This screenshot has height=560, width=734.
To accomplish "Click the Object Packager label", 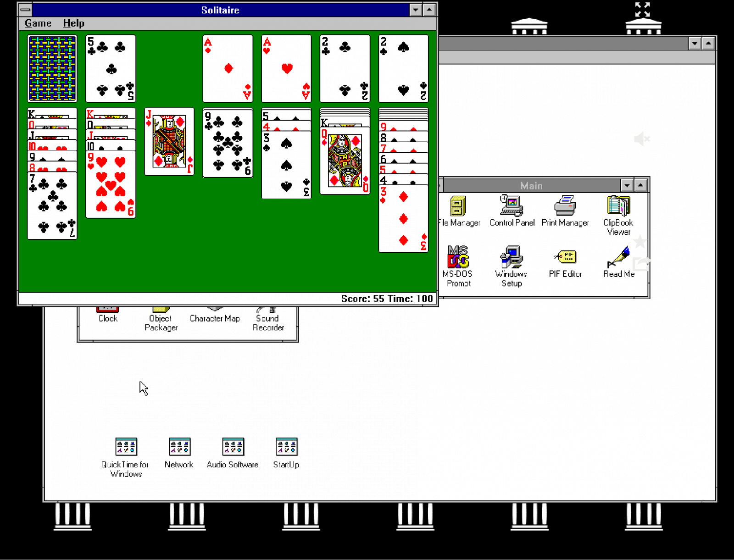I will pyautogui.click(x=161, y=323).
